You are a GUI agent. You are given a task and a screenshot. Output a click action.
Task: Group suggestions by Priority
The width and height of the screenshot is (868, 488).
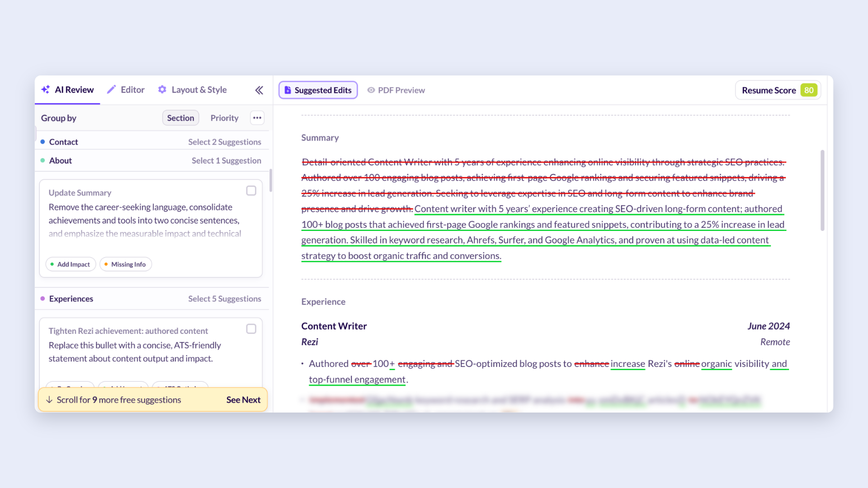[x=224, y=118]
